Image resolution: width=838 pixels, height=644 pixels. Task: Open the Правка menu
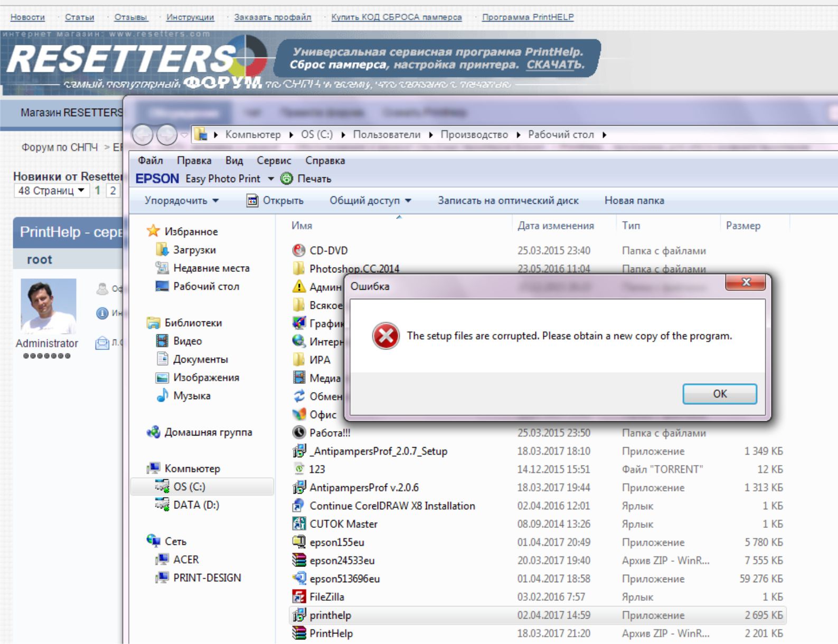click(x=194, y=160)
